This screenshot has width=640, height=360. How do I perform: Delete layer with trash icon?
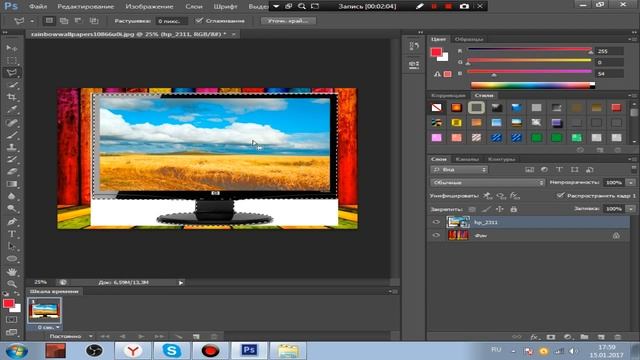(x=618, y=337)
